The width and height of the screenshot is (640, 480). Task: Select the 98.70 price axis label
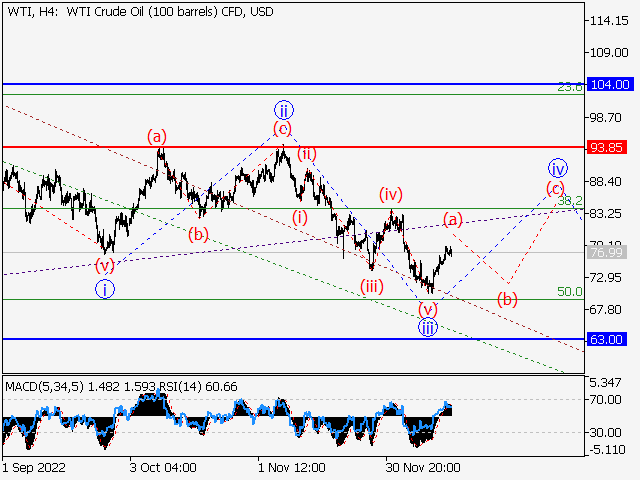pos(606,118)
